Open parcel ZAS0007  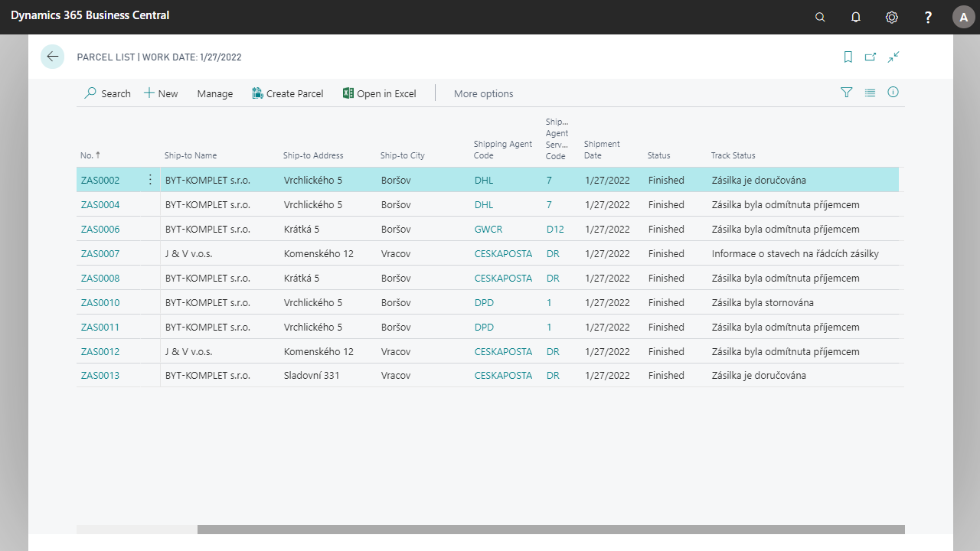point(100,254)
